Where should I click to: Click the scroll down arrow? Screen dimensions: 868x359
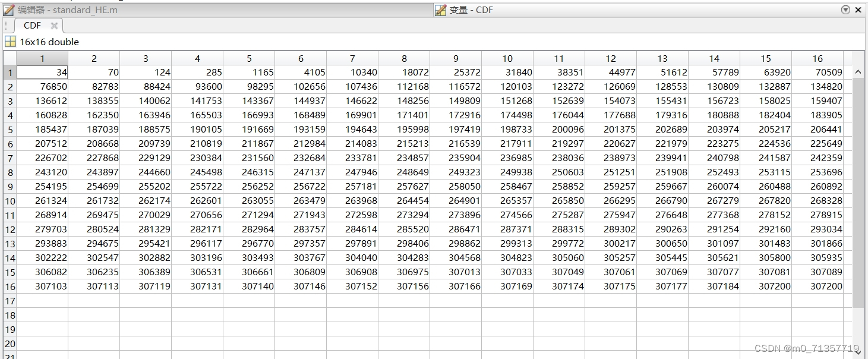[858, 352]
